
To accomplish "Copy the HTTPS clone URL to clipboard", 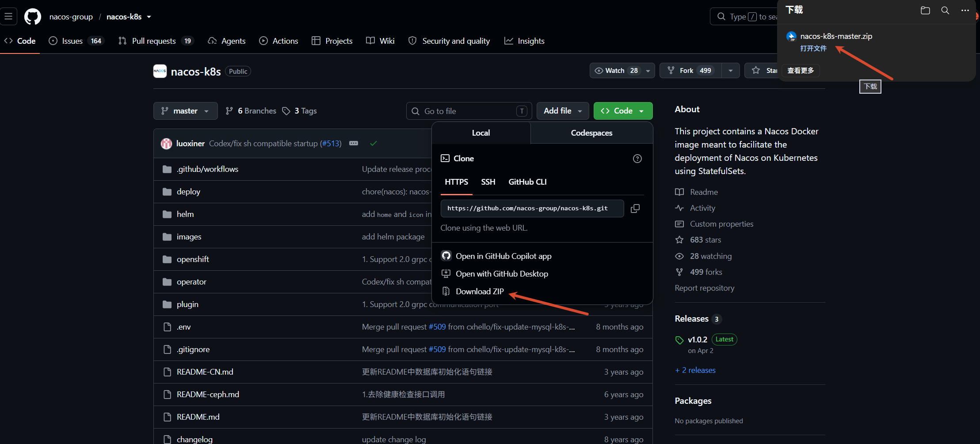I will pos(635,209).
